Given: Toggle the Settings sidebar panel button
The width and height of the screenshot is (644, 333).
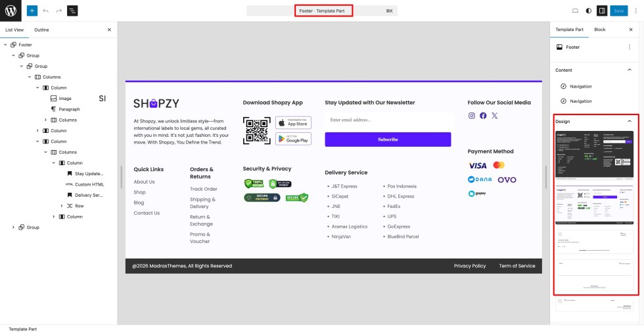Looking at the screenshot, I should point(602,11).
